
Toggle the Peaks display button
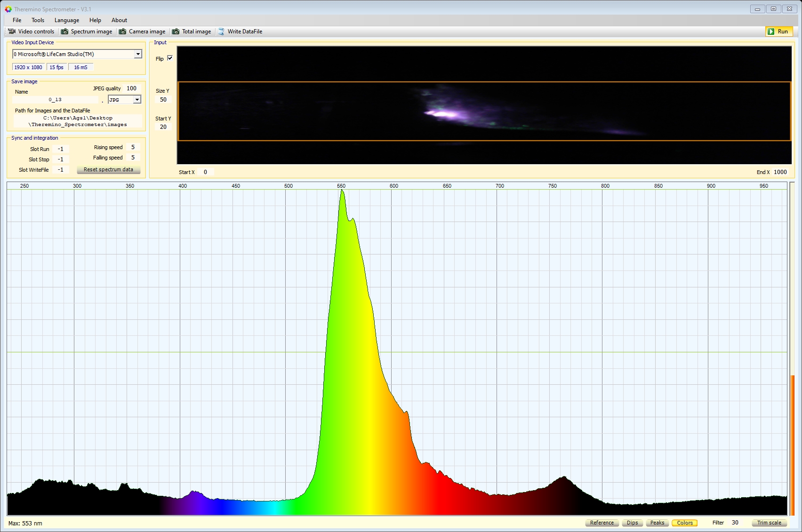click(x=657, y=523)
